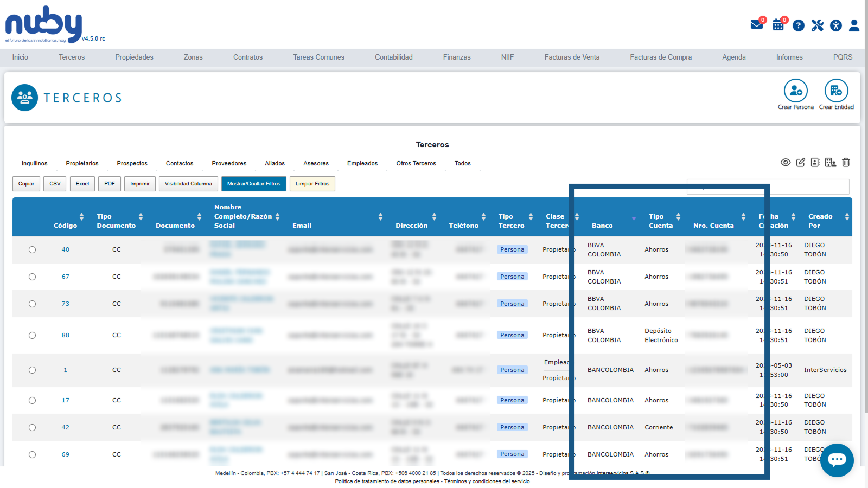Viewport: 868px width, 488px height.
Task: Open the help question mark icon
Action: pyautogui.click(x=798, y=25)
